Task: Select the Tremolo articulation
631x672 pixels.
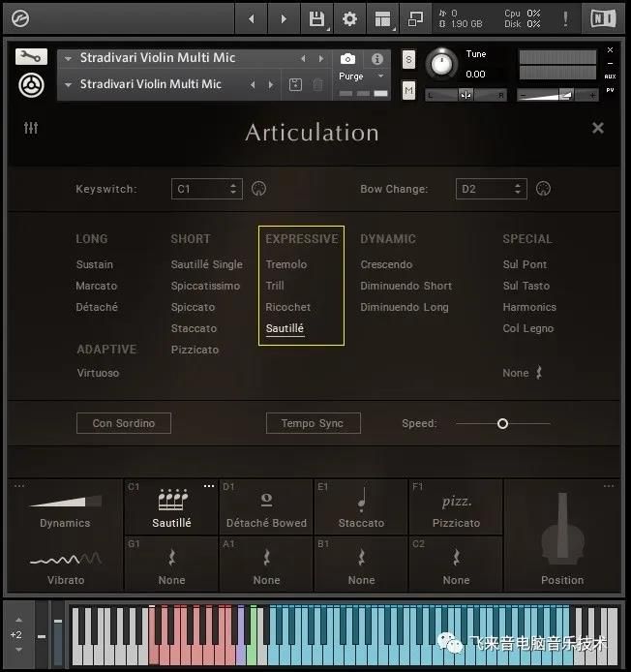Action: click(286, 264)
